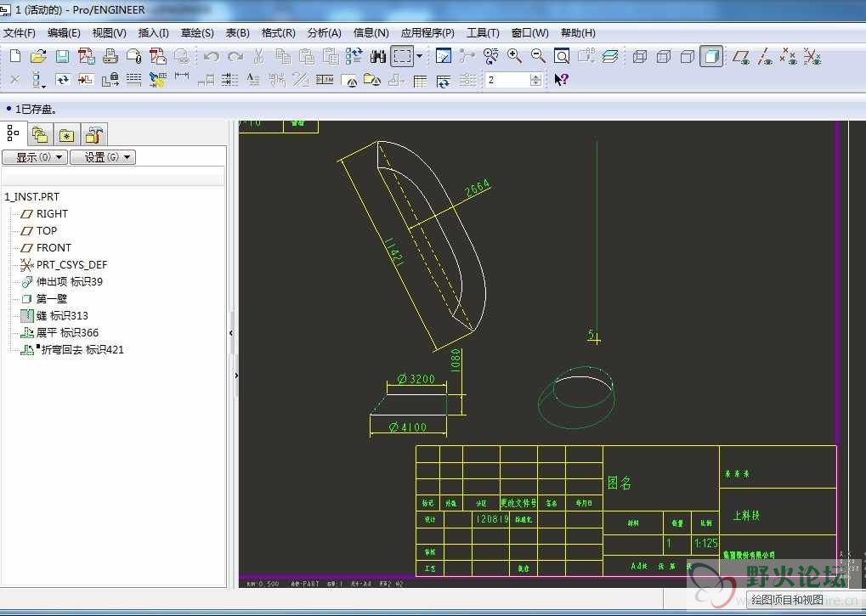The width and height of the screenshot is (866, 616).
Task: Click the text style 'A' icon
Action: point(253,80)
